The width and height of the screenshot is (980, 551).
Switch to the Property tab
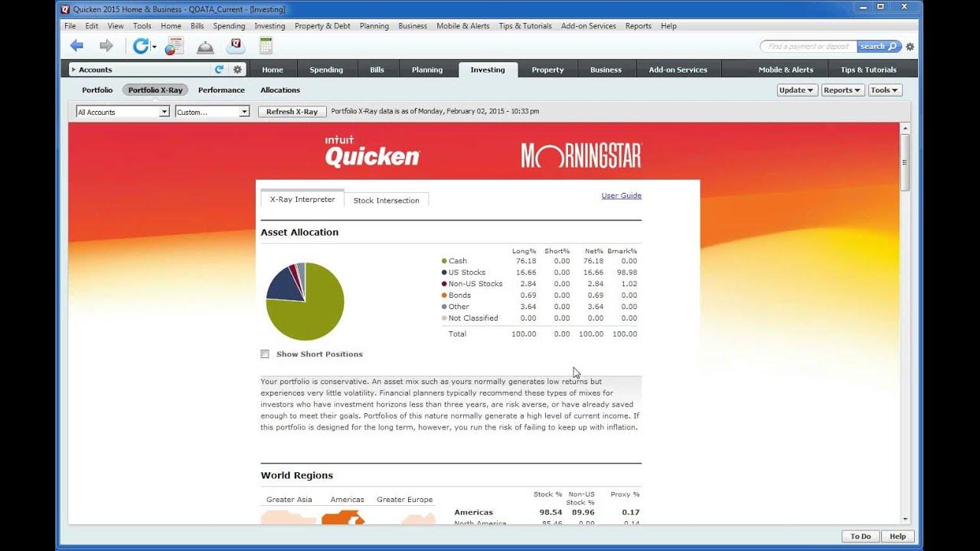pos(548,70)
